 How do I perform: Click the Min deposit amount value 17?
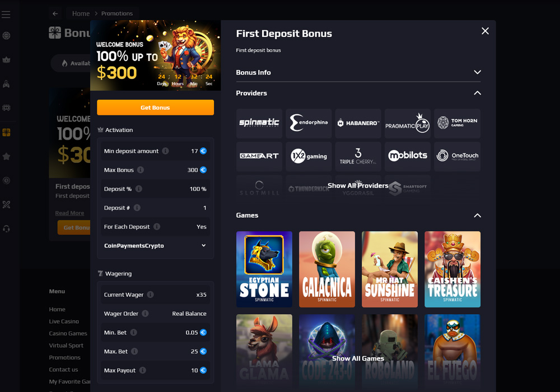point(194,151)
